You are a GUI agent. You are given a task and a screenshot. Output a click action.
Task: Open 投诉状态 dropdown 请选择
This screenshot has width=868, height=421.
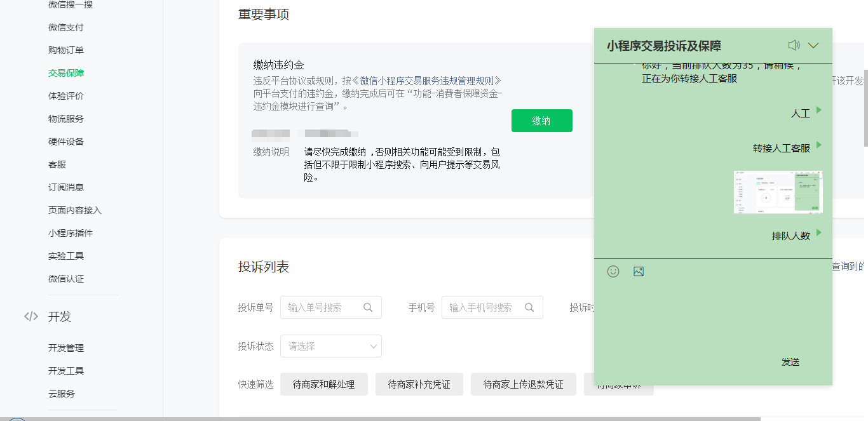pyautogui.click(x=331, y=346)
